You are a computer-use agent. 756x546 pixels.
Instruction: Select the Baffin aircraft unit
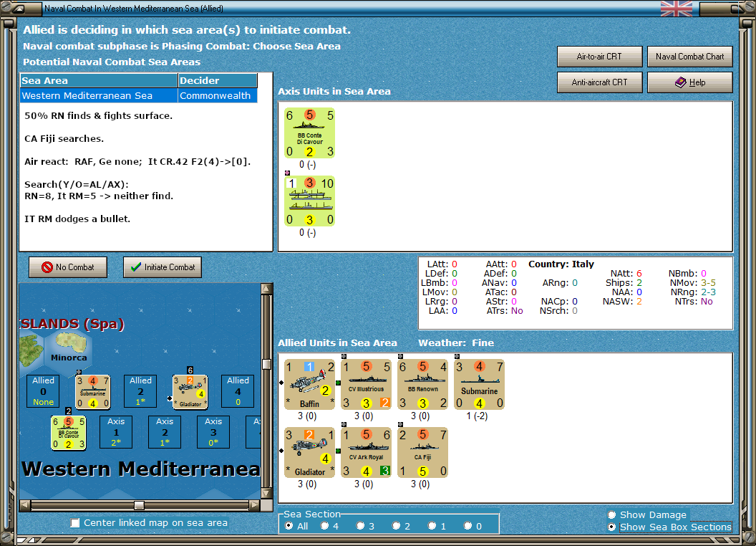pyautogui.click(x=309, y=385)
